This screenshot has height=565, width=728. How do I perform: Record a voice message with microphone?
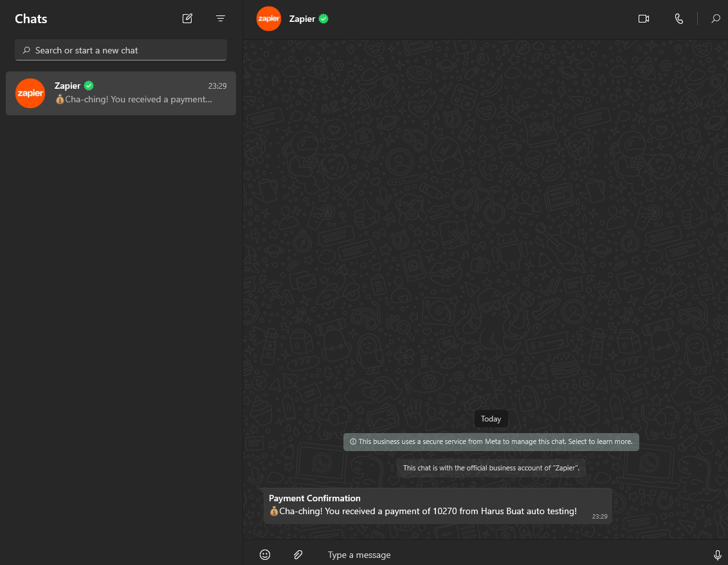click(x=717, y=555)
